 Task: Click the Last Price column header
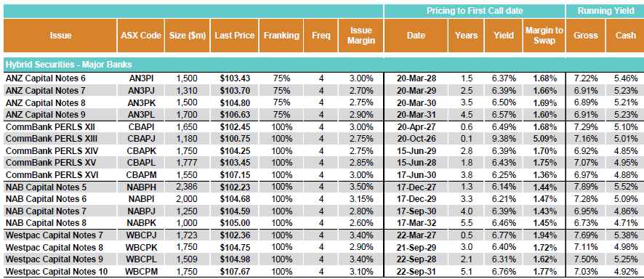[235, 36]
